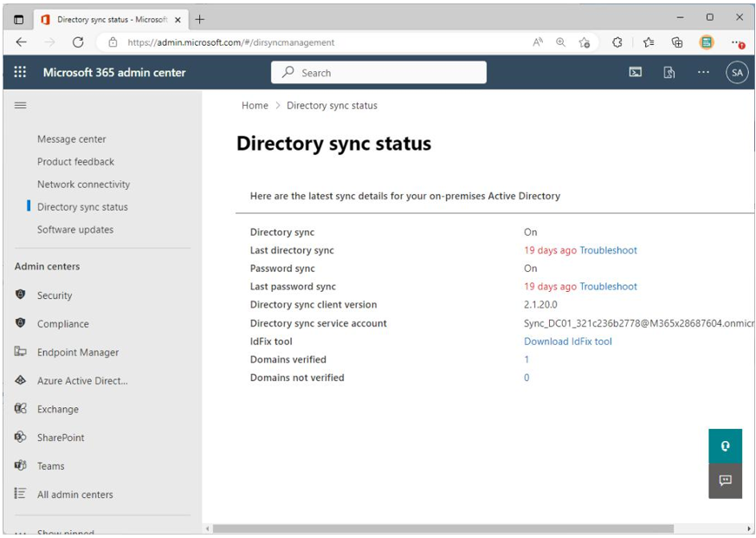The height and width of the screenshot is (538, 756).
Task: Click the Domains verified count 1
Action: 527,360
